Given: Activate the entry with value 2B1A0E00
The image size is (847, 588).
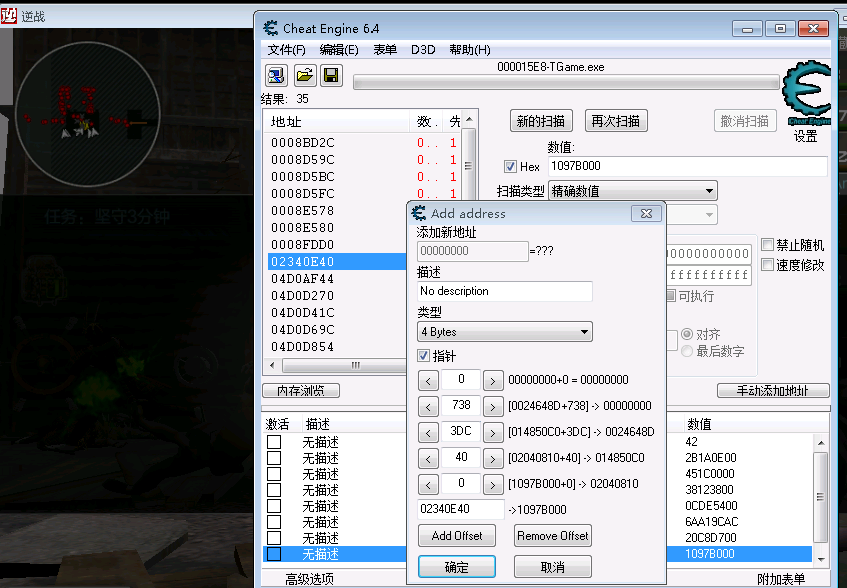Looking at the screenshot, I should 274,458.
